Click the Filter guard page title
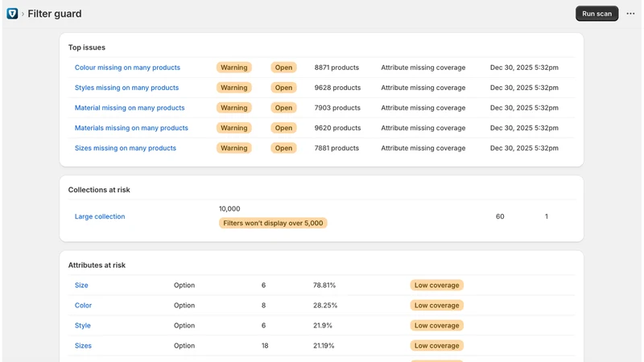This screenshot has width=644, height=362. click(x=55, y=14)
